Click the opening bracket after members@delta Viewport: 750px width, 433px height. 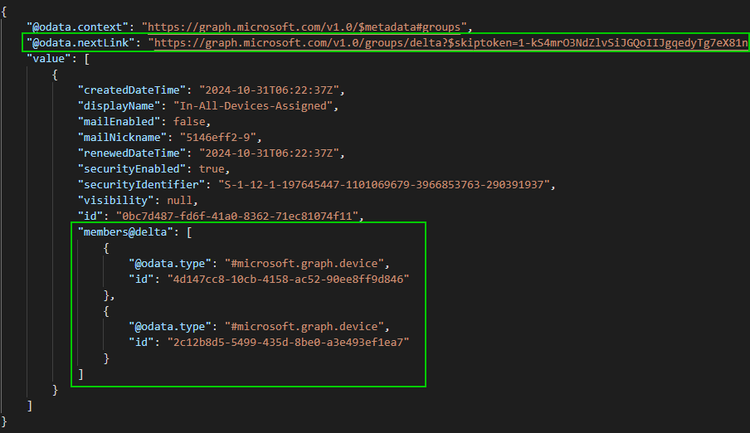point(189,233)
